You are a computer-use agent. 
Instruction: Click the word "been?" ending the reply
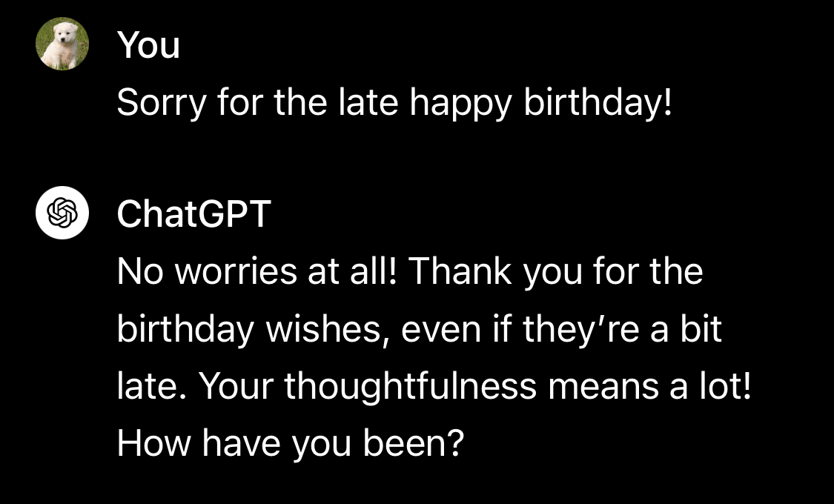tap(413, 442)
